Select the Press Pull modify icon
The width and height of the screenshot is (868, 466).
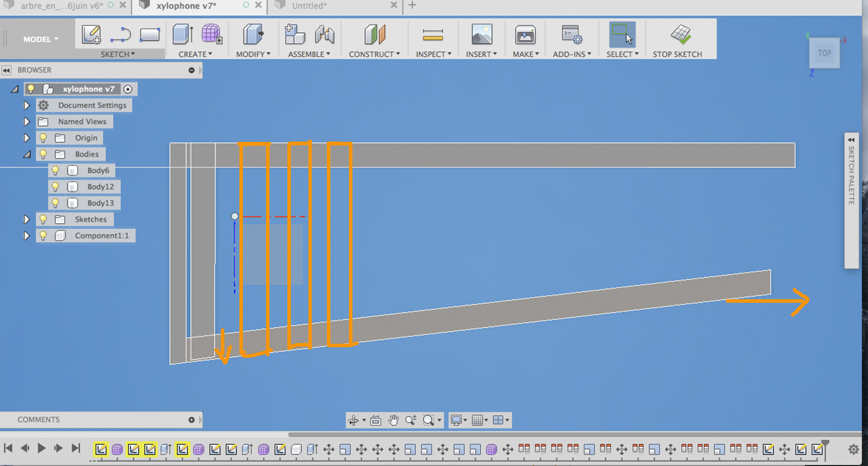pos(253,34)
